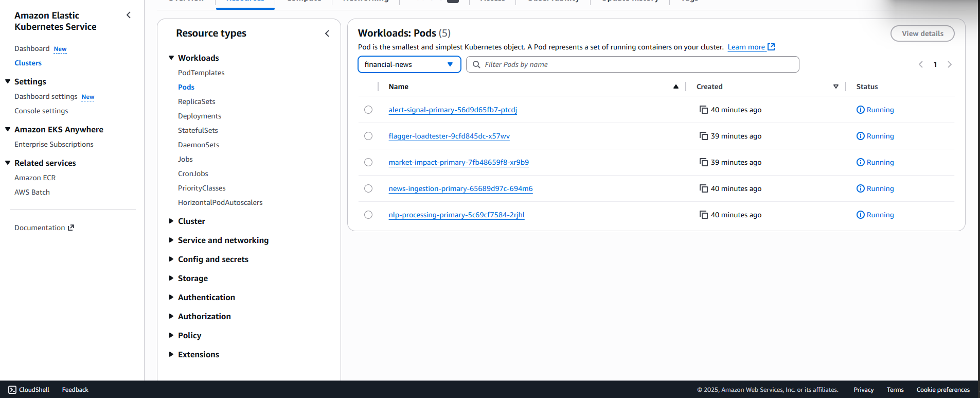Expand the Cluster resource section
Screen dimensions: 980x398
tap(171, 221)
